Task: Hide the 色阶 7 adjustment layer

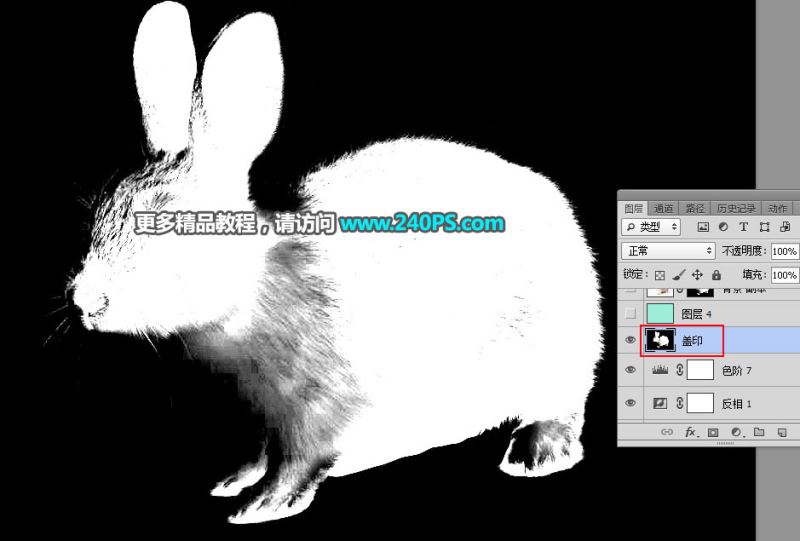Action: point(631,370)
